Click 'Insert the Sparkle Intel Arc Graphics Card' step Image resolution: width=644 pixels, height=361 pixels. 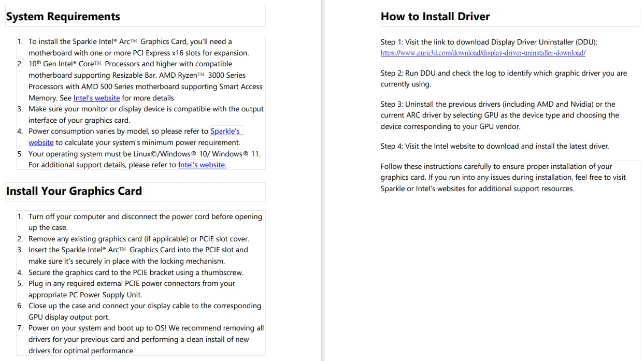coord(138,255)
